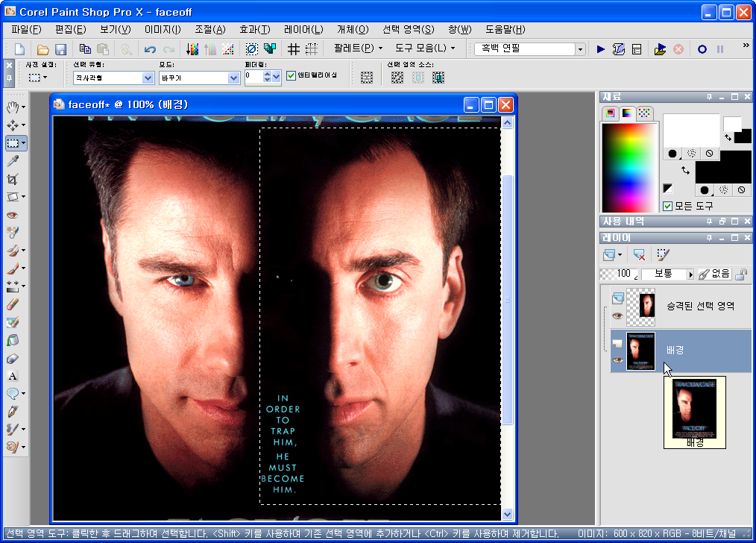The width and height of the screenshot is (756, 543).
Task: Toggle the anti-alias checkbox
Action: 291,75
